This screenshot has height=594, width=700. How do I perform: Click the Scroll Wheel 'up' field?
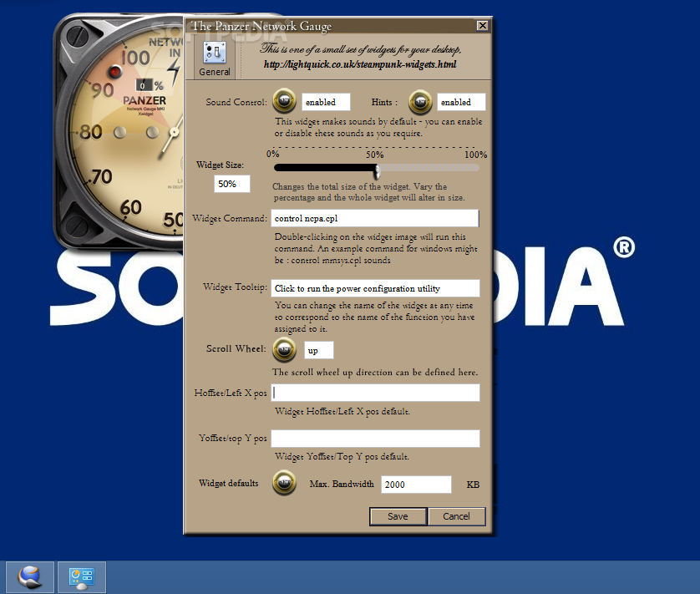(319, 350)
